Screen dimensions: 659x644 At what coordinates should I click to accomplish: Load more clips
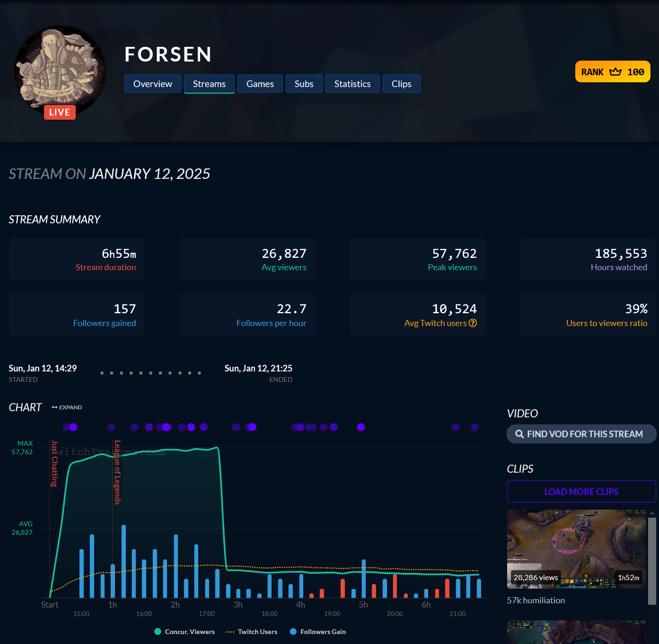click(x=581, y=492)
